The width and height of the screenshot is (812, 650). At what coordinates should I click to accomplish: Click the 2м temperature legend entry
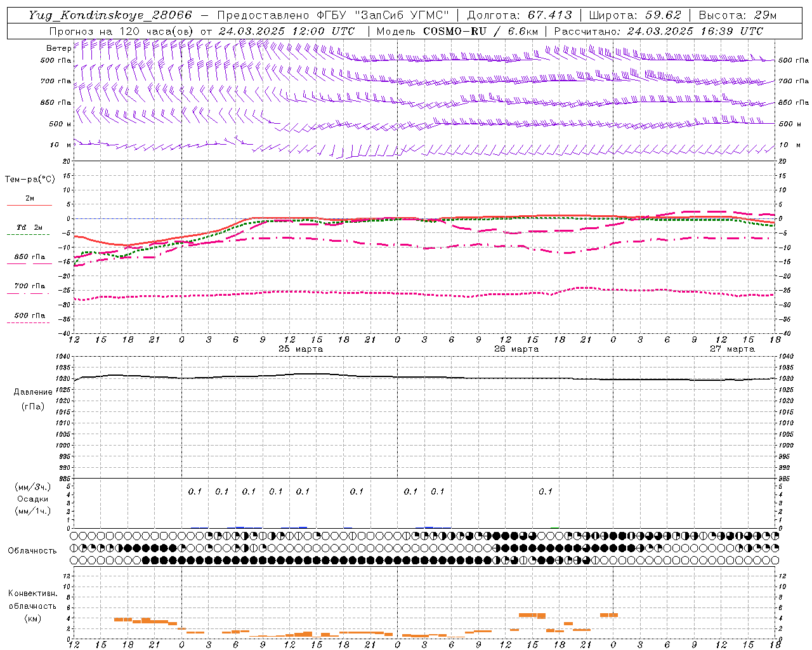click(30, 199)
